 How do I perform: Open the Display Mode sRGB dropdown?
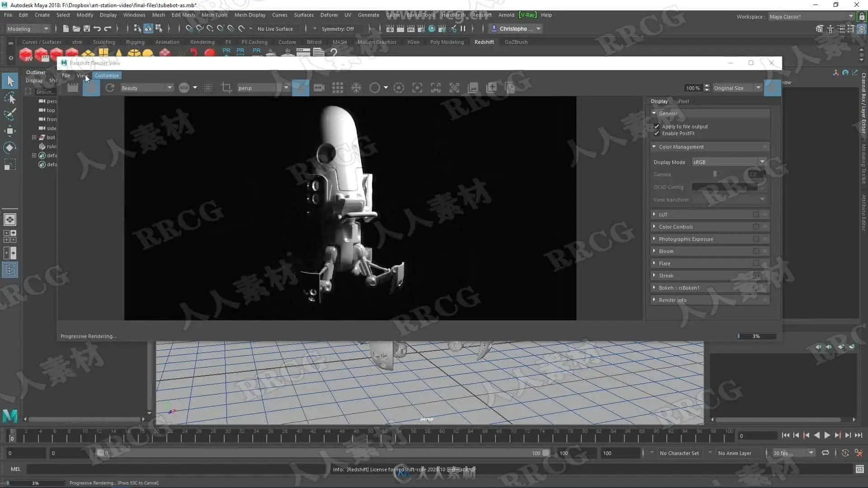click(x=728, y=162)
